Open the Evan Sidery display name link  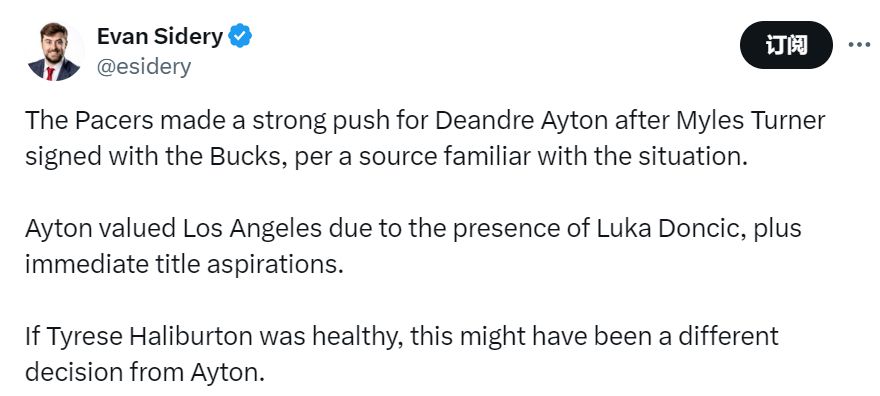point(160,36)
